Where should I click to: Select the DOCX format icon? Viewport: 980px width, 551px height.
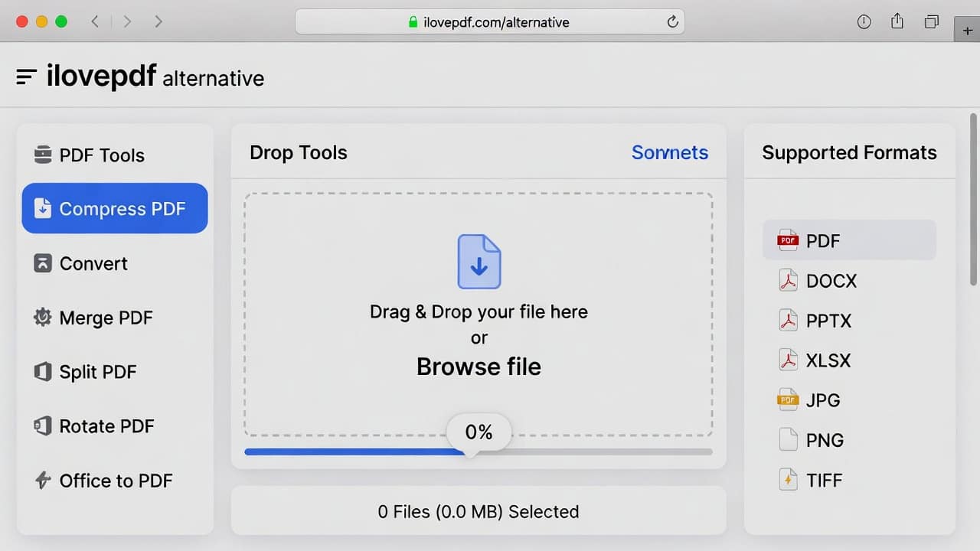(788, 281)
